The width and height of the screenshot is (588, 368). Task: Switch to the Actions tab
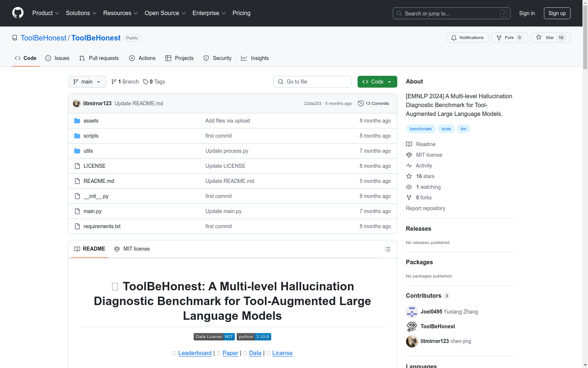pyautogui.click(x=142, y=58)
